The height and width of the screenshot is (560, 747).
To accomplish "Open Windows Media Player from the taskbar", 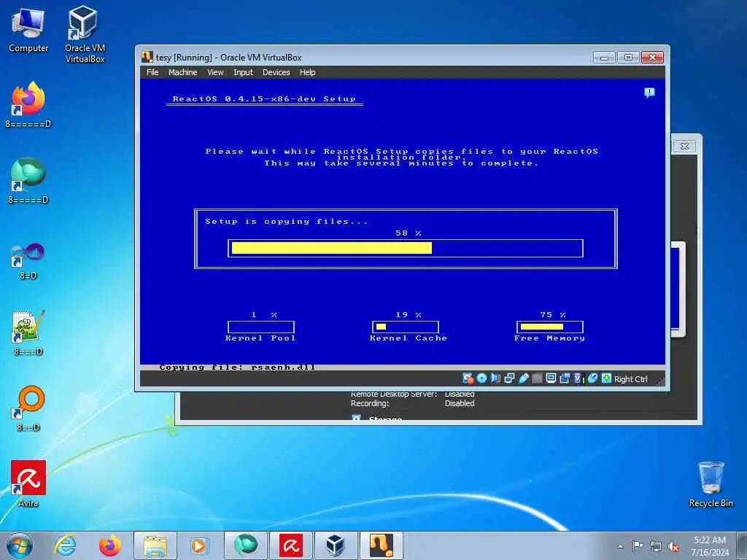I will [x=200, y=545].
